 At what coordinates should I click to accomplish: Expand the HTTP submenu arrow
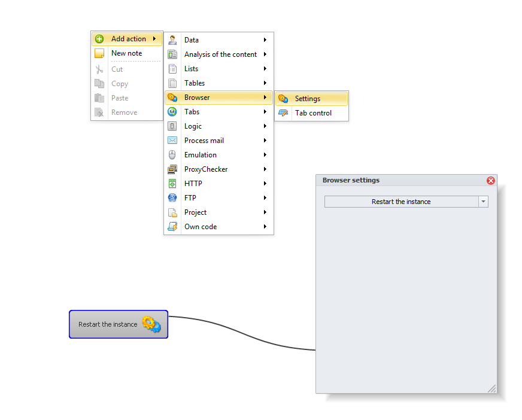point(265,183)
